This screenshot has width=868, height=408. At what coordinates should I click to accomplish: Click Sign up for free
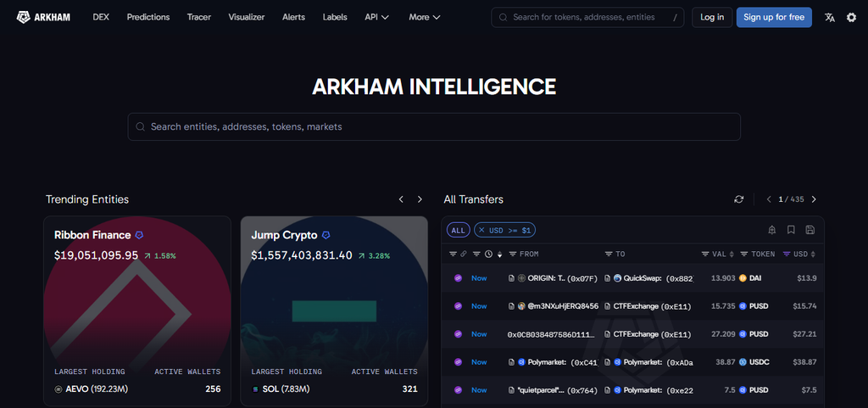(x=774, y=17)
